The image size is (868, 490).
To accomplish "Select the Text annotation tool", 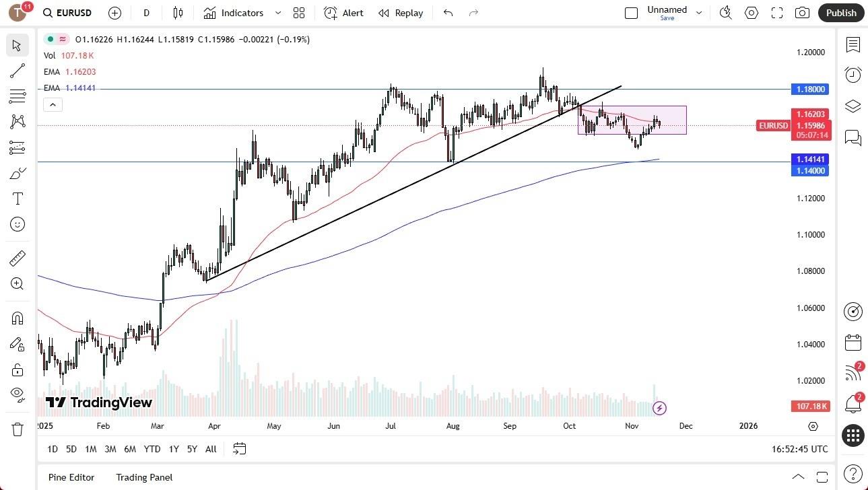I will (18, 199).
